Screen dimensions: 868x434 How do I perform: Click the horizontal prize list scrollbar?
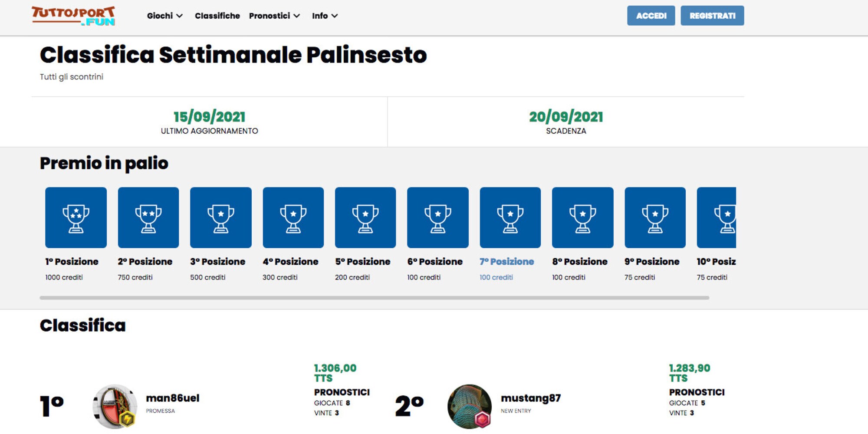click(x=375, y=298)
